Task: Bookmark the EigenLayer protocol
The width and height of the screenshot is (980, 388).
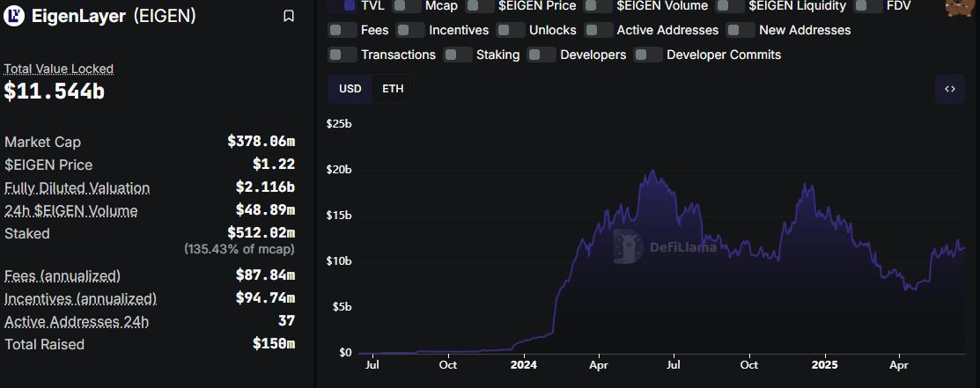Action: 289,16
